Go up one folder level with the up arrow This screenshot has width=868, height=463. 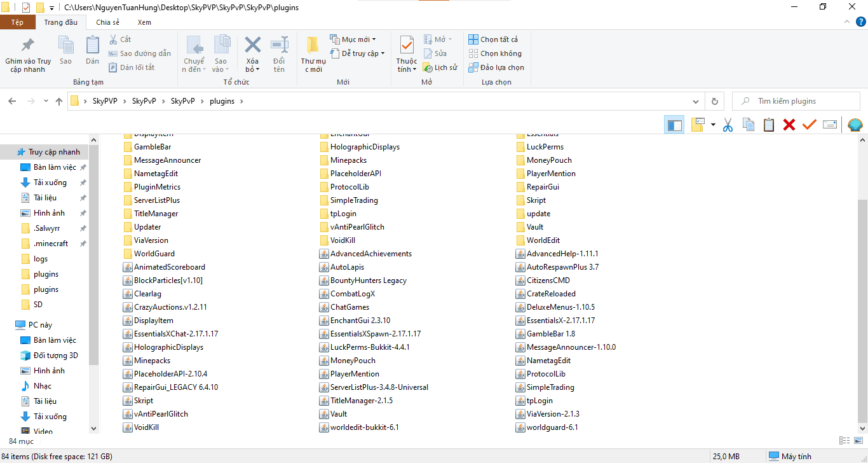(x=59, y=101)
